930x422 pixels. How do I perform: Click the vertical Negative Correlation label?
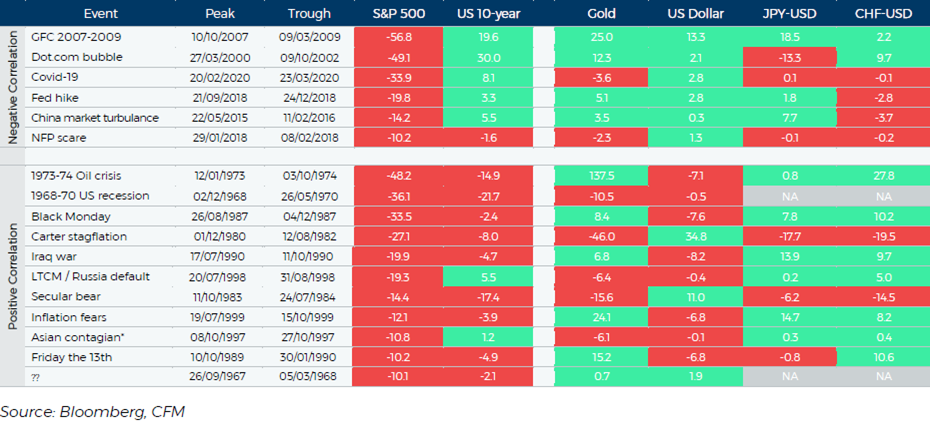(x=12, y=87)
